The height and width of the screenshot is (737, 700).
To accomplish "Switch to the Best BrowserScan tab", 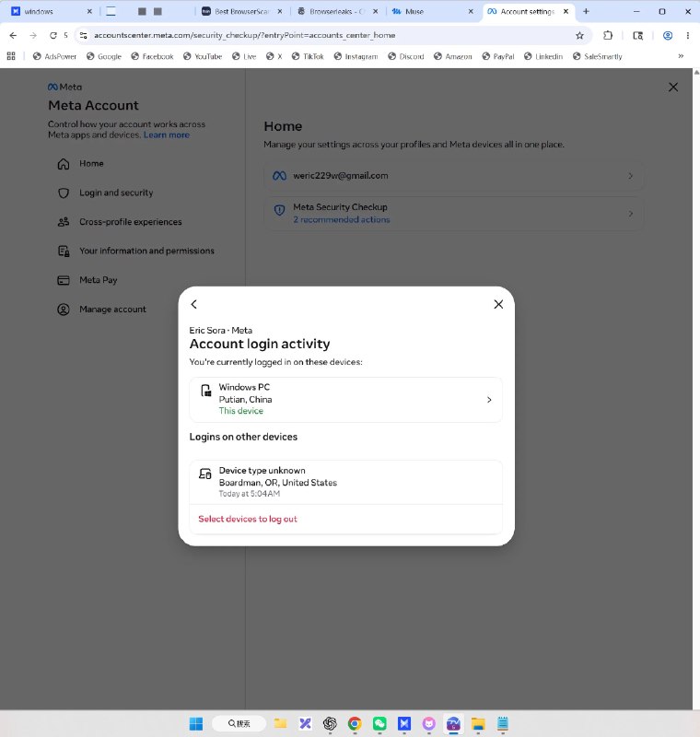I will [x=242, y=11].
